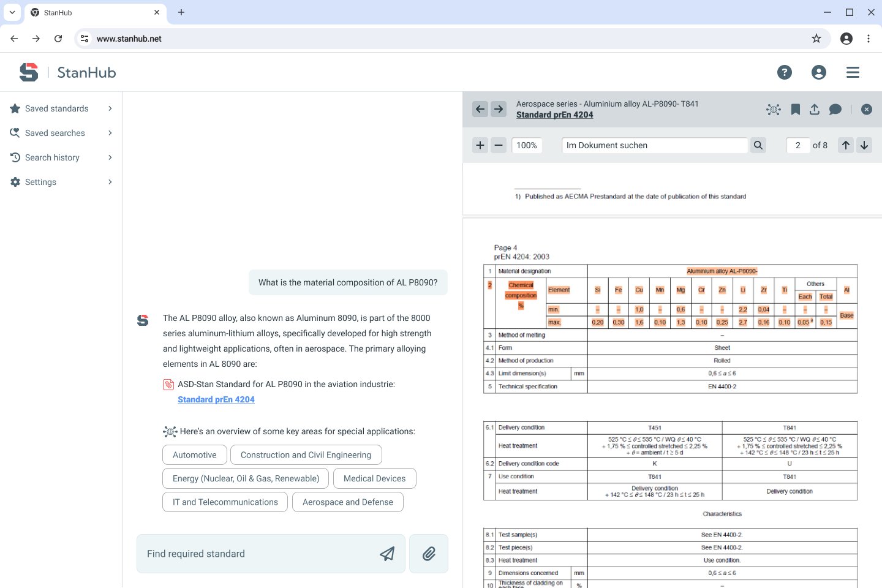Viewport: 882px width, 588px height.
Task: Open the hamburger menu
Action: [x=853, y=72]
